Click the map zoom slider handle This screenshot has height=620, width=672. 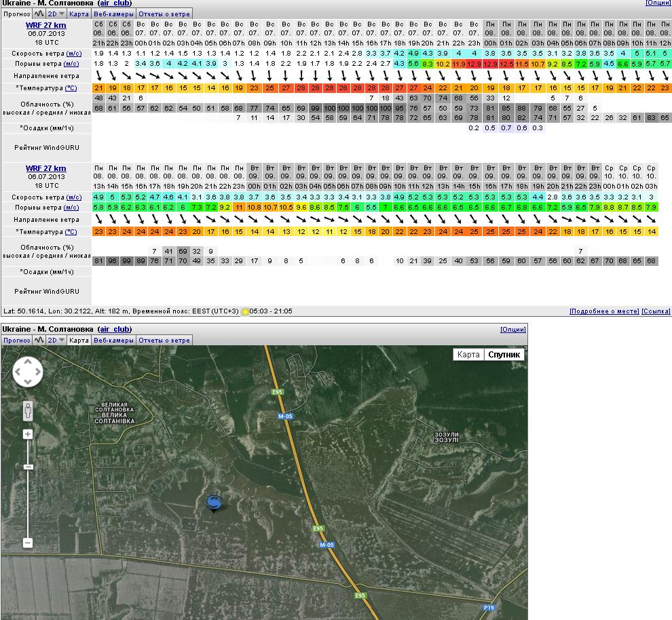point(28,467)
